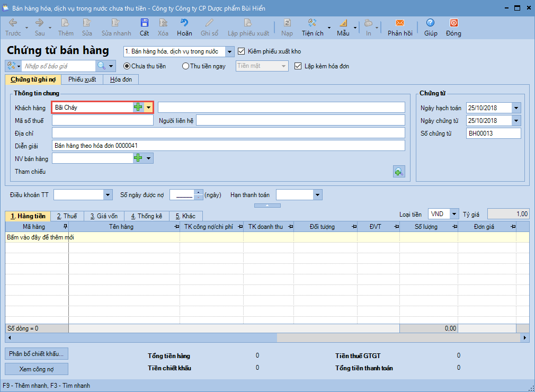Open the Giá vốn tab
Screen dimensions: 535x392
tap(104, 216)
